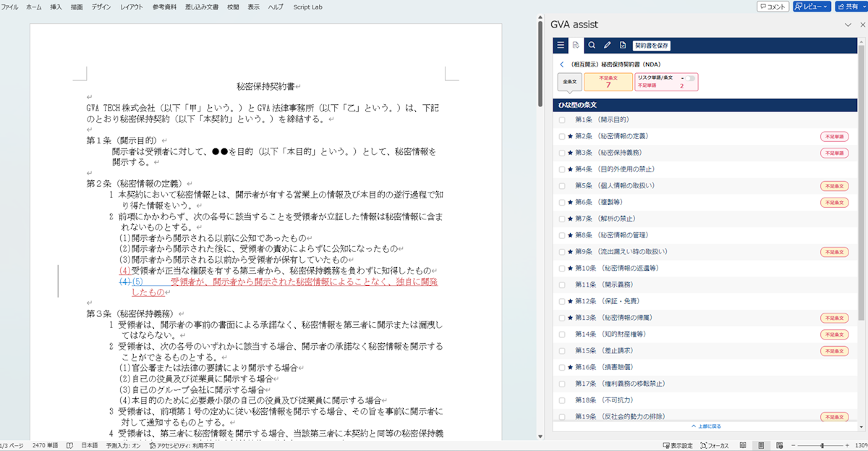Viewport: 868px width, 451px height.
Task: Check the box for 第14条（知的財産権等）
Action: [562, 334]
